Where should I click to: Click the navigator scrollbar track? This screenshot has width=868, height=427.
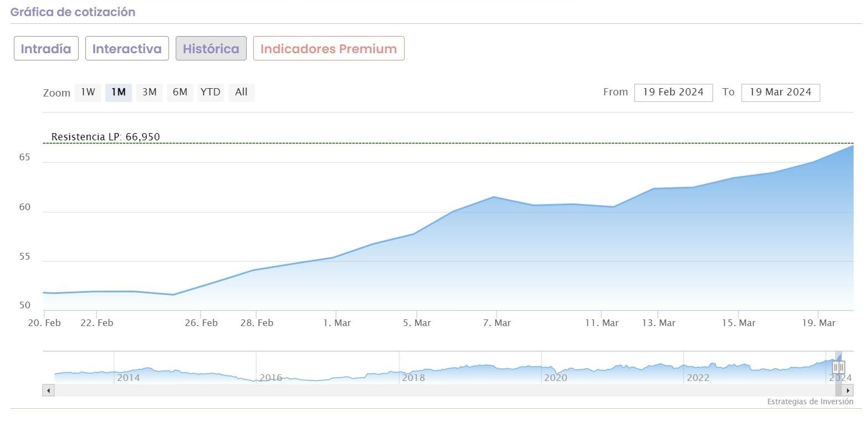[x=443, y=390]
